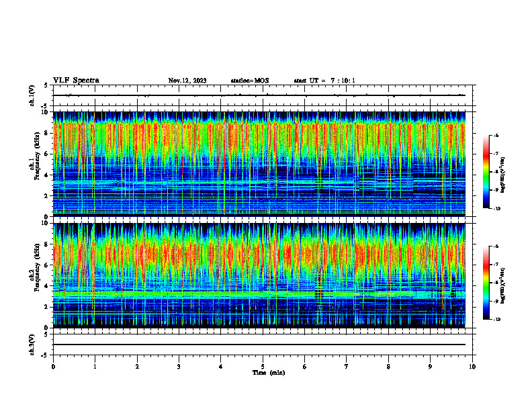
Task: Click the "ch.1(V)" axis label
Action: click(x=32, y=95)
